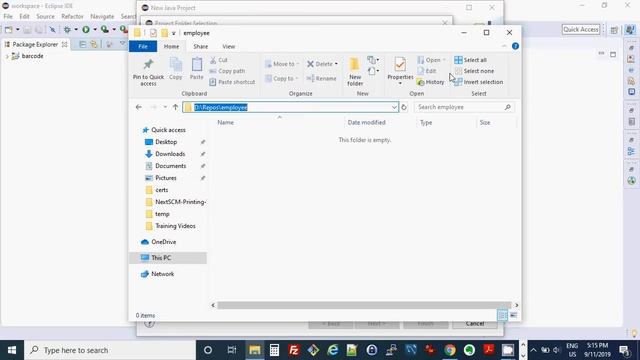Open Eclipse Refactor menu
640x360 pixels.
72,16
